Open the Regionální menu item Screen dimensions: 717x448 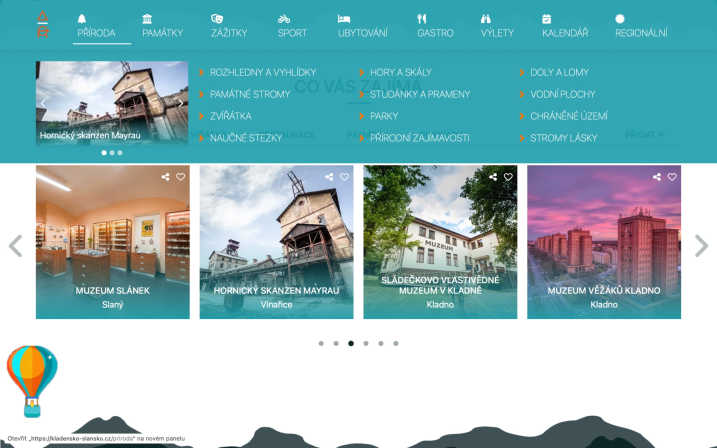tap(641, 26)
